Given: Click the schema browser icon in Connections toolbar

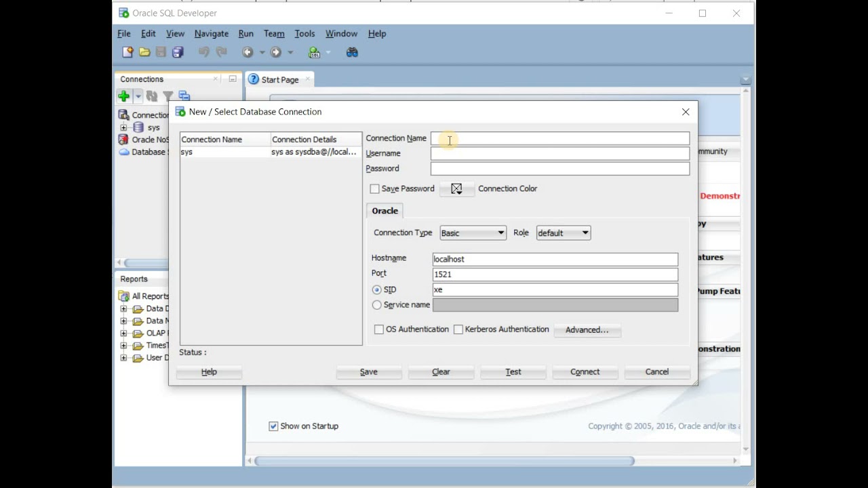Looking at the screenshot, I should coord(184,96).
